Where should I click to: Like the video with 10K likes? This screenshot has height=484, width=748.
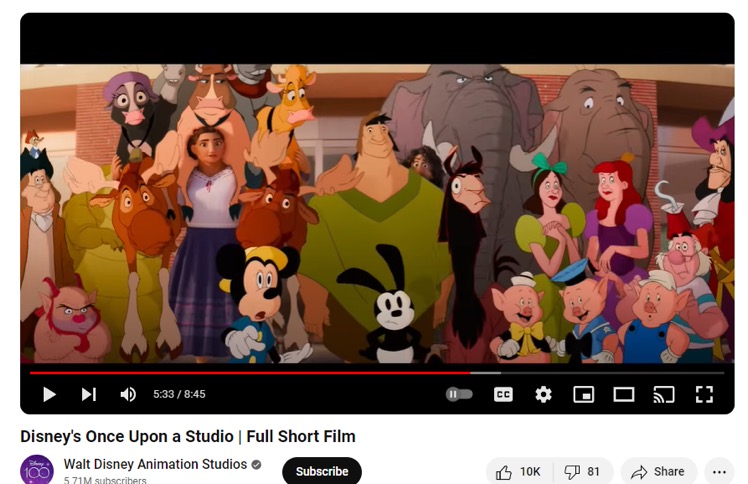pos(519,472)
